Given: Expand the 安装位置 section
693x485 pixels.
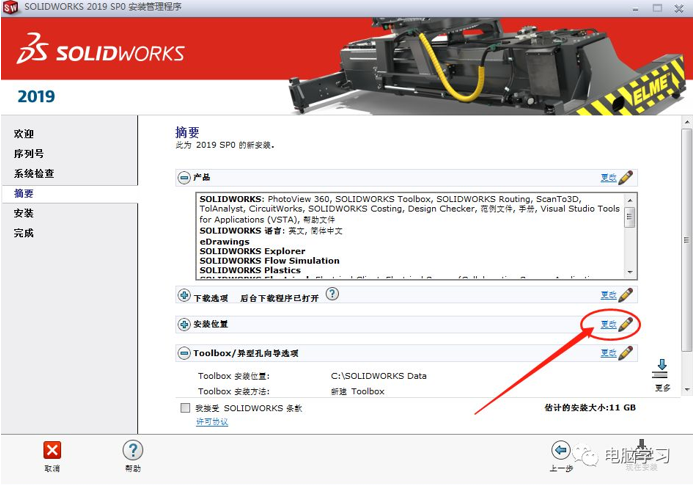Looking at the screenshot, I should (x=184, y=324).
